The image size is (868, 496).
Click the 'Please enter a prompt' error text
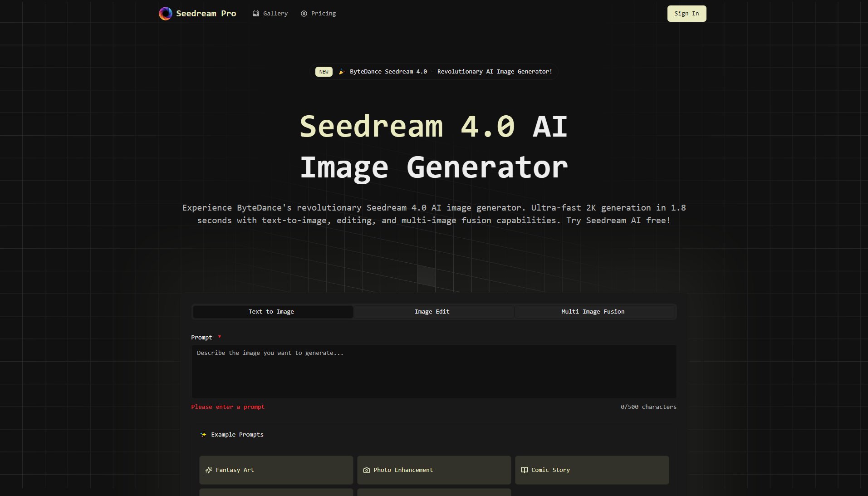[228, 407]
